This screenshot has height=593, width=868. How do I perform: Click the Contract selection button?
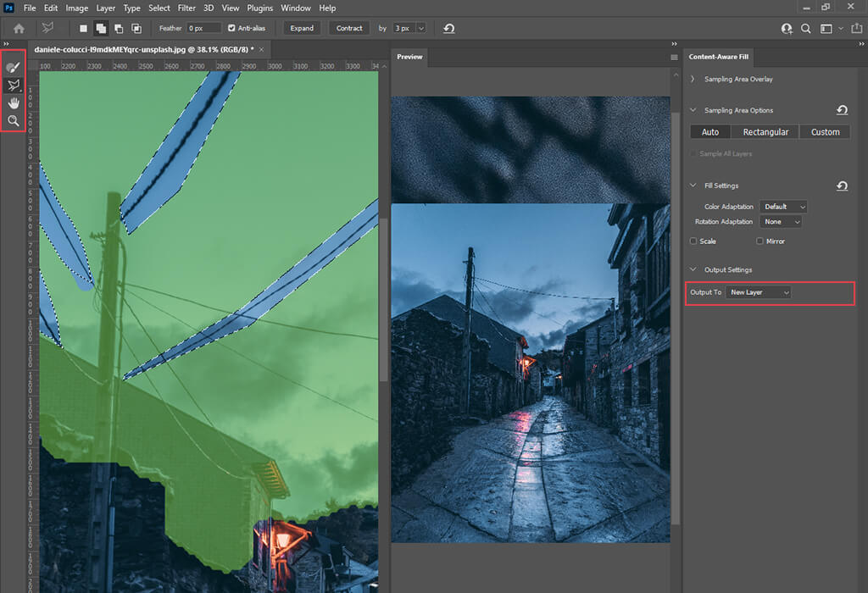[x=349, y=28]
